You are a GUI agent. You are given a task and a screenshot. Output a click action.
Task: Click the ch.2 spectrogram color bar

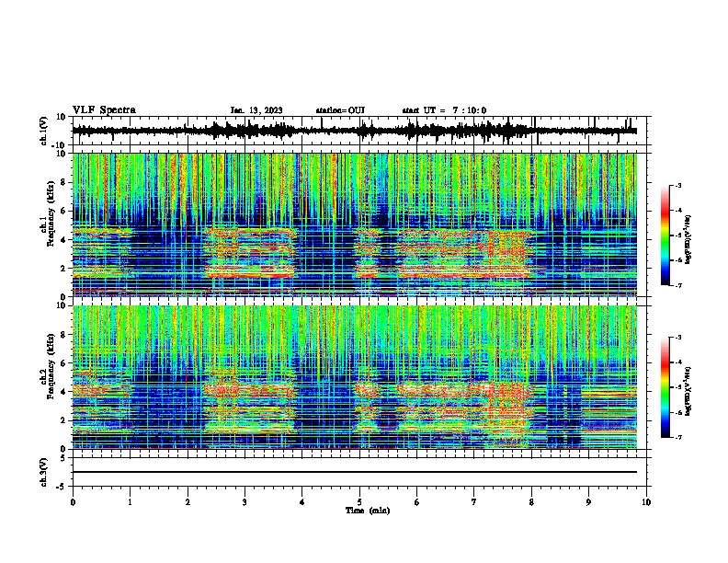point(665,387)
